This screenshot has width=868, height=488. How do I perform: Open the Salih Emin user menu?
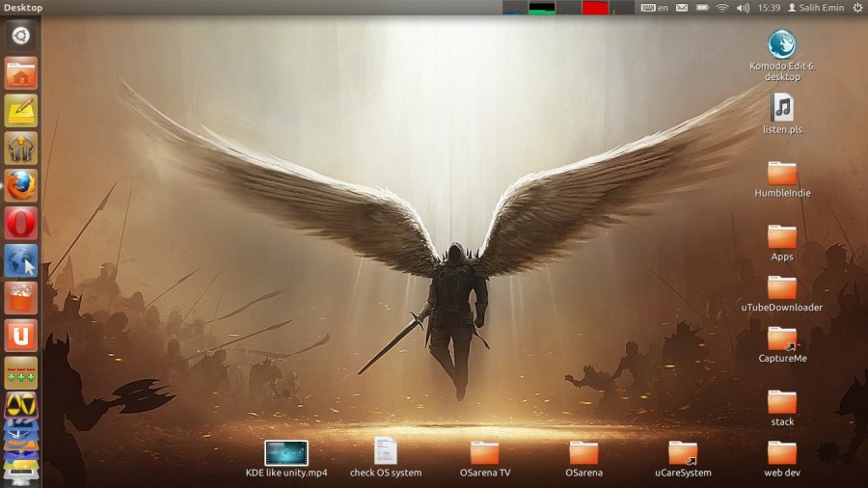[816, 8]
